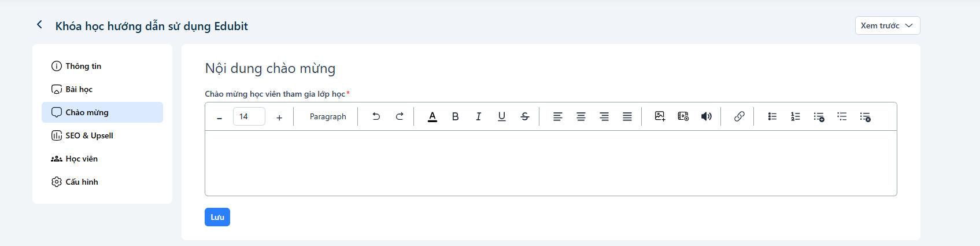Toggle underline formatting
The height and width of the screenshot is (246, 980).
click(501, 116)
